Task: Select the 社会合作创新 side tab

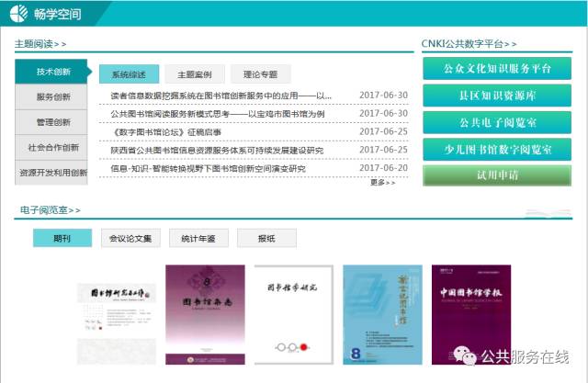Action: (51, 147)
